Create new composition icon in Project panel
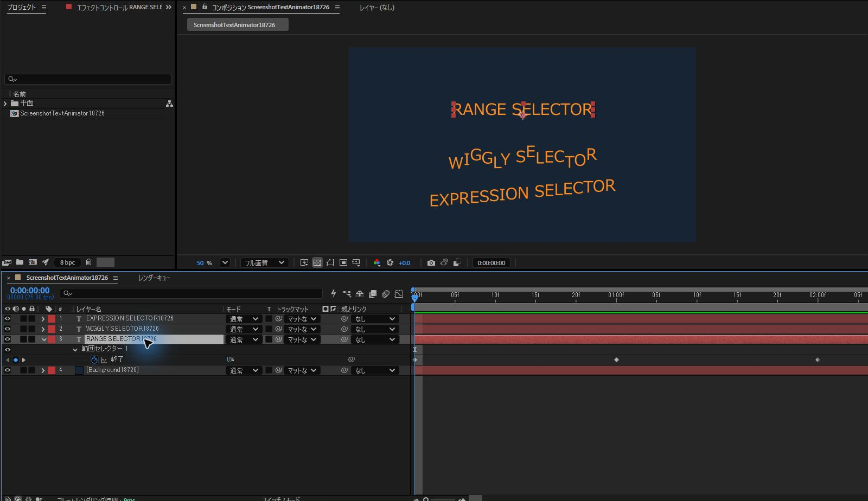 tap(33, 262)
